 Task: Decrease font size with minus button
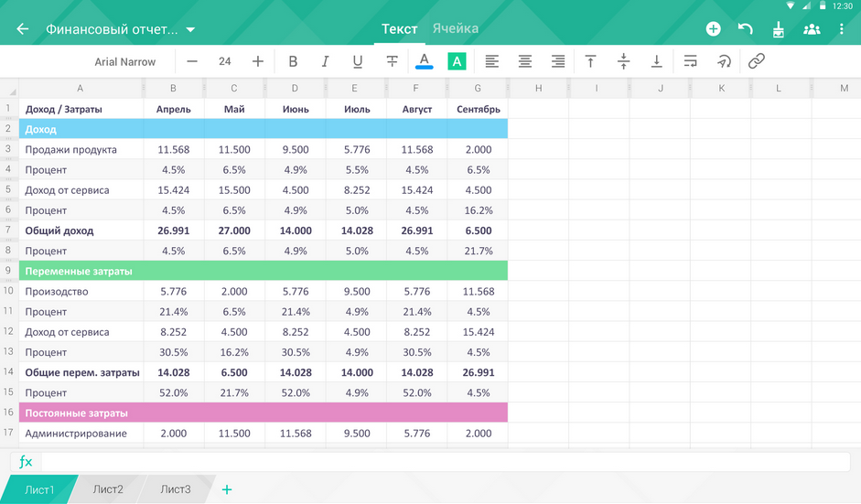(x=191, y=61)
